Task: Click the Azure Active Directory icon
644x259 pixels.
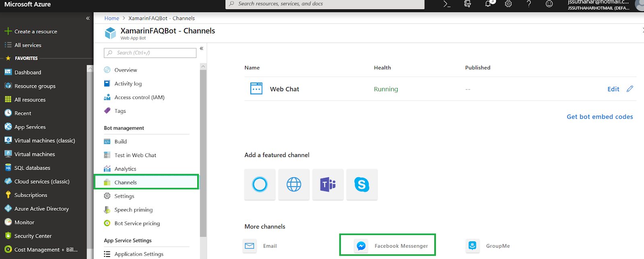Action: 8,209
